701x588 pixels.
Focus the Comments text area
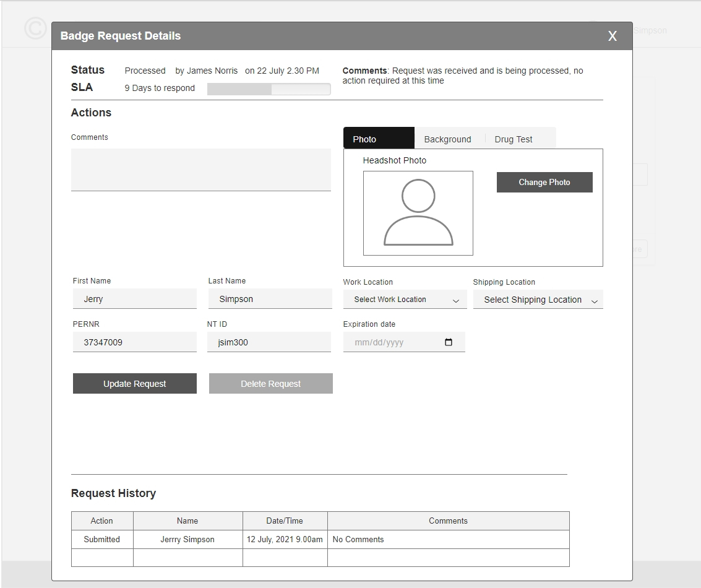click(x=200, y=170)
